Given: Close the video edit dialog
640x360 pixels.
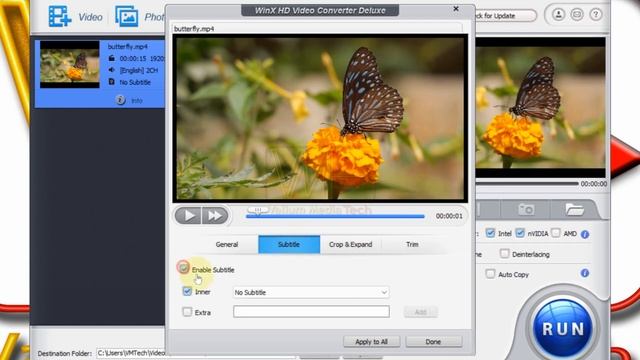Looking at the screenshot, I should tap(456, 9).
